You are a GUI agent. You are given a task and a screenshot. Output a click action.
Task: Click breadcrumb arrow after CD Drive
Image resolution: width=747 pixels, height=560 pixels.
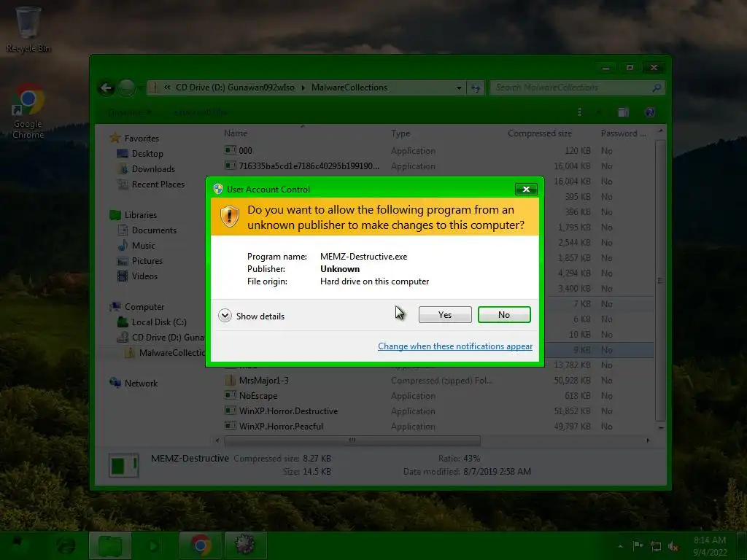(x=303, y=87)
